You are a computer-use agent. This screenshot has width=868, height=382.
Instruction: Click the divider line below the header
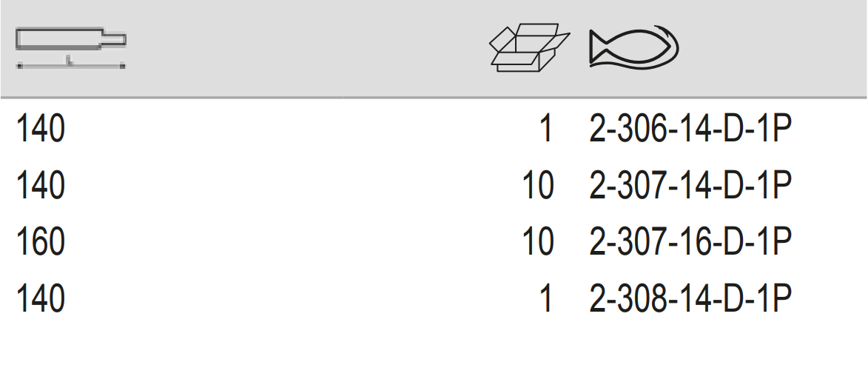[x=434, y=97]
